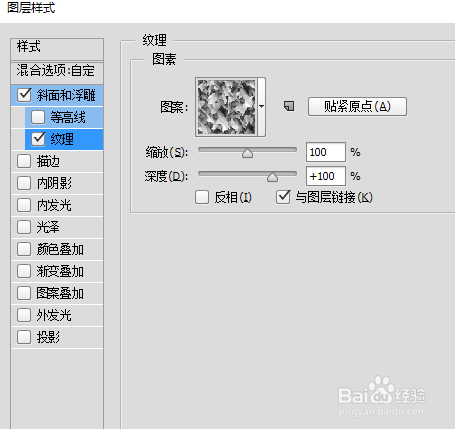
Task: Click the 深度 depth slider handle
Action: [272, 177]
